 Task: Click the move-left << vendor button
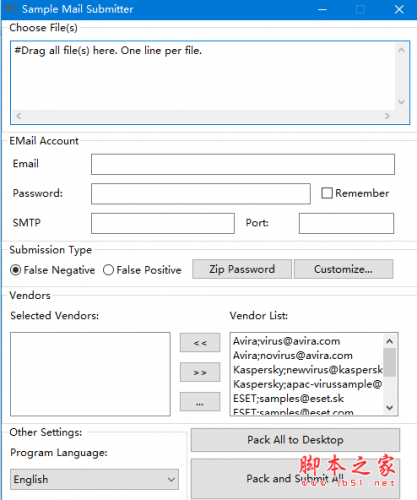(x=200, y=343)
